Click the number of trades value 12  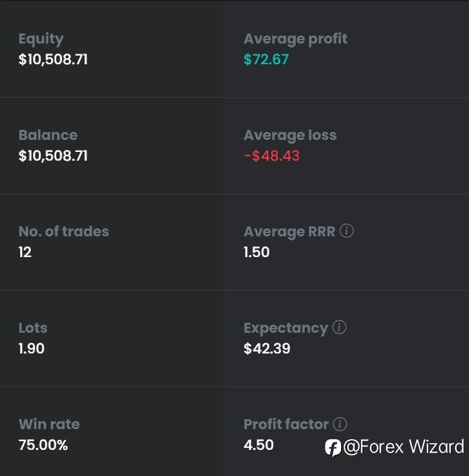[x=25, y=252]
